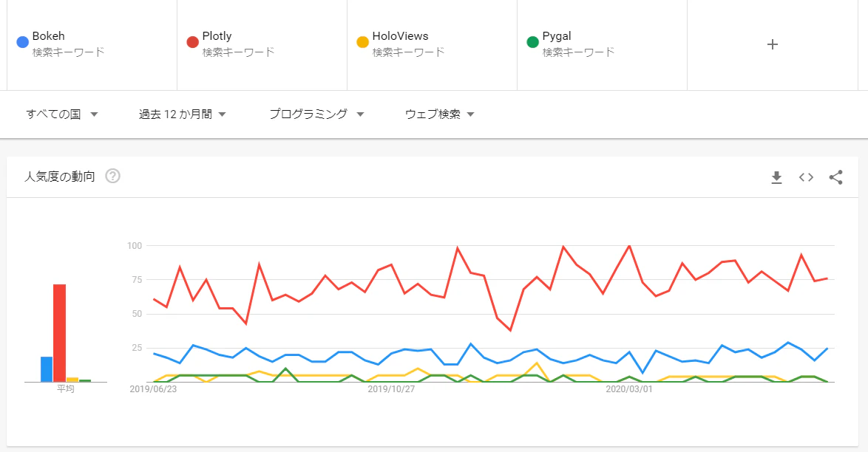Click the green Pygal color dot
The width and height of the screenshot is (868, 452).
(532, 42)
